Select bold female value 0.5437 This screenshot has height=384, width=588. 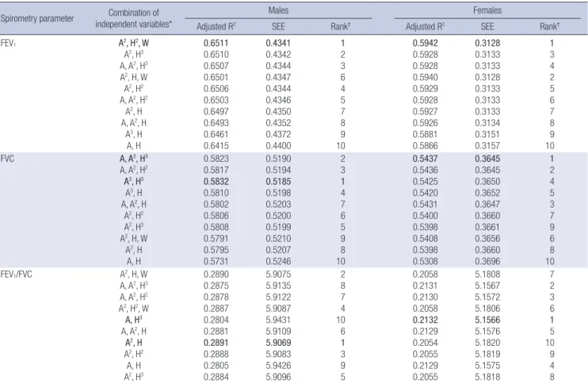coord(426,159)
